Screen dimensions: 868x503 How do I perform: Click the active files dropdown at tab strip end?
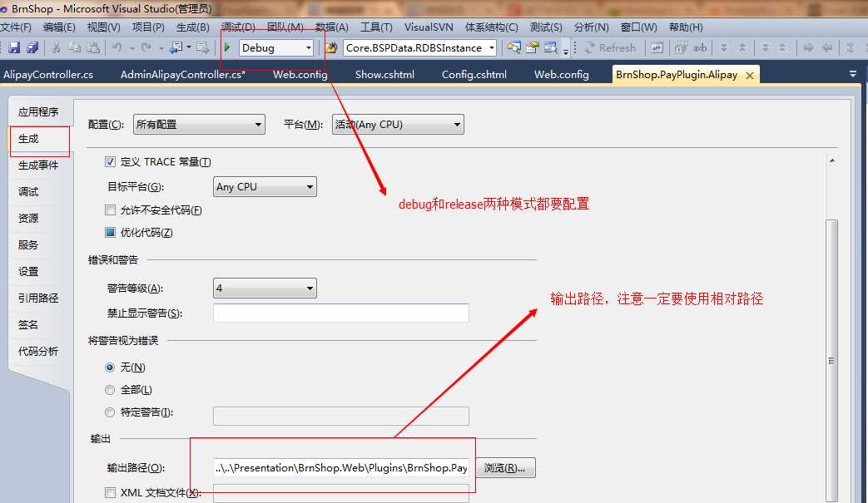pyautogui.click(x=853, y=73)
